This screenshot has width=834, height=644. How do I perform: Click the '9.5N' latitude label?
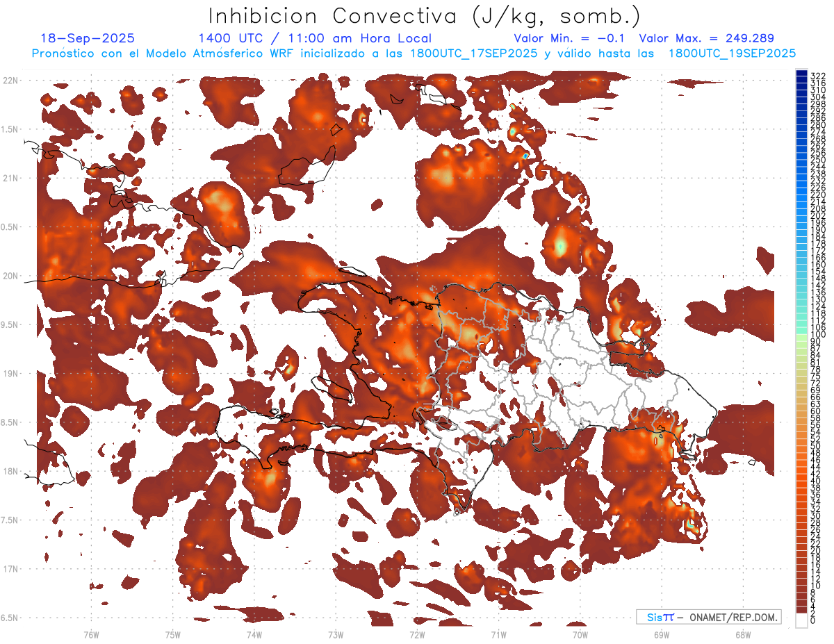(10, 325)
